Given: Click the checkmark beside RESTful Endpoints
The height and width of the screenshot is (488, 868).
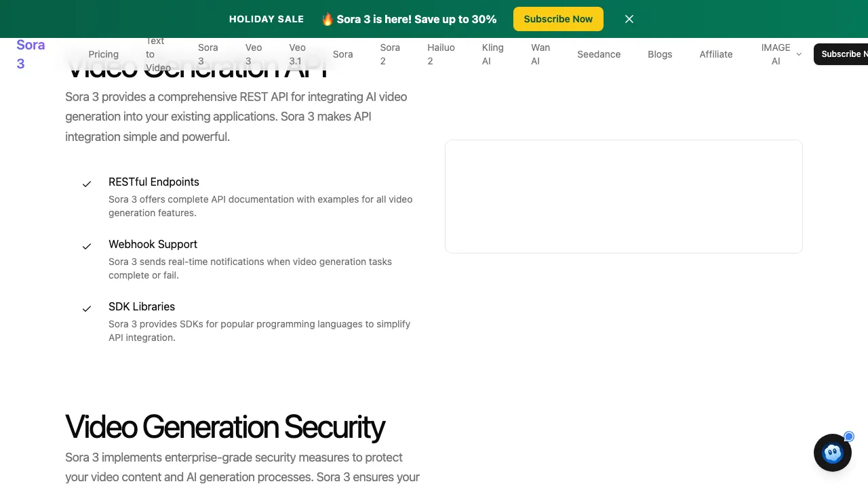Looking at the screenshot, I should point(87,184).
